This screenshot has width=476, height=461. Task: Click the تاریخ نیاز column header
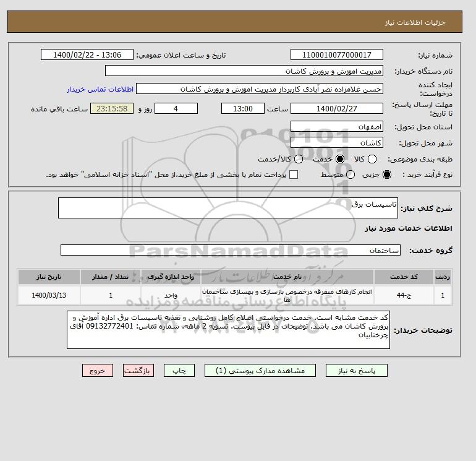click(49, 277)
